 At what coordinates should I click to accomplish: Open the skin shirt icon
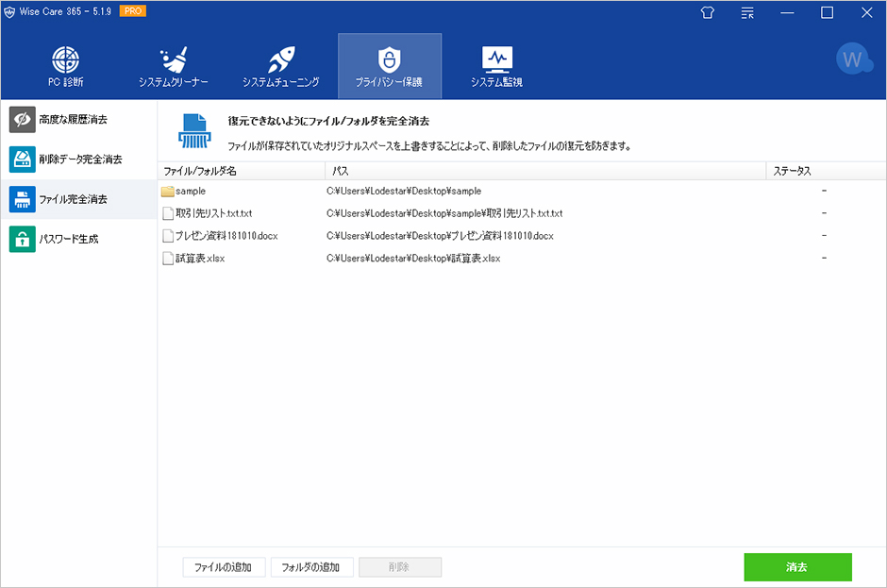coord(707,12)
